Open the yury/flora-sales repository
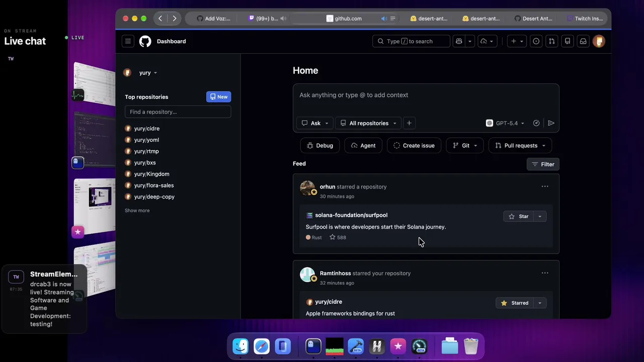The width and height of the screenshot is (644, 362). 154,186
